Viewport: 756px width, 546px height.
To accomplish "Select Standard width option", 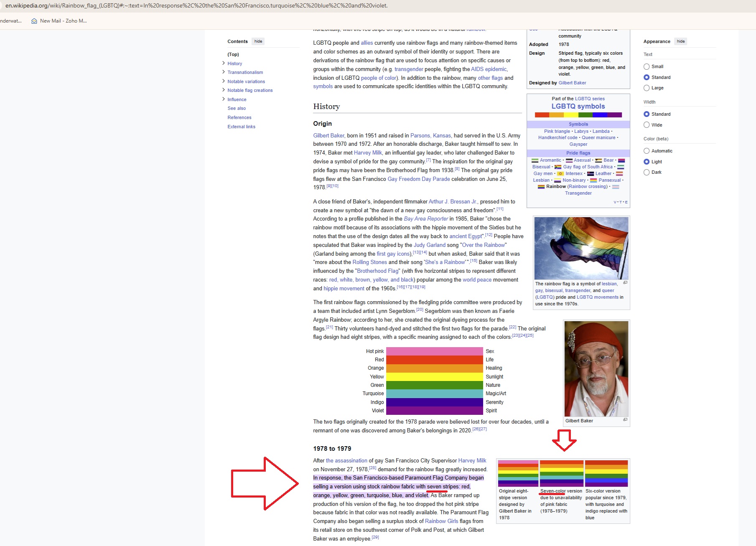I will click(647, 114).
